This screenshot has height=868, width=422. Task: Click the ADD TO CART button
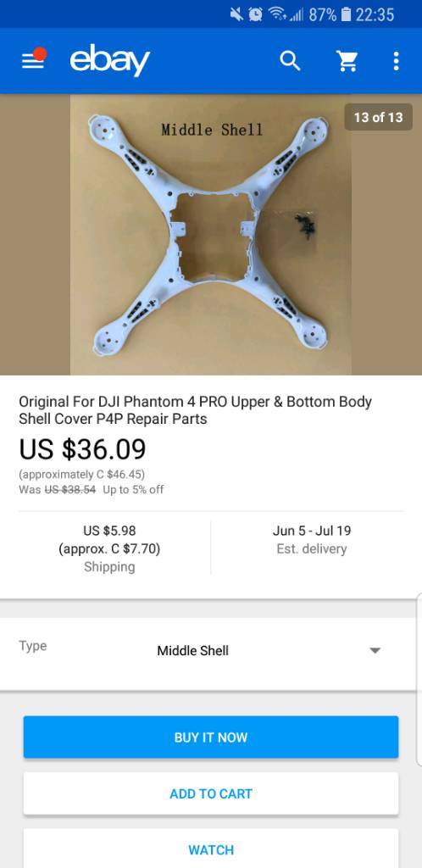tap(211, 793)
